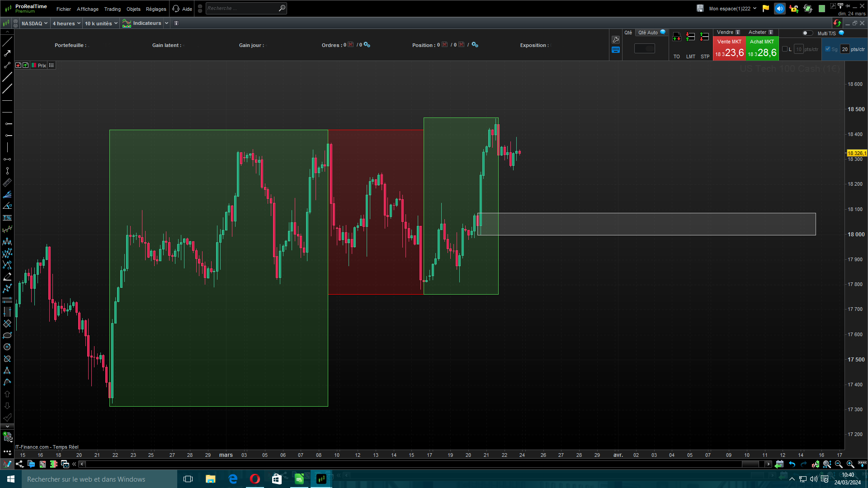This screenshot has height=488, width=868.
Task: Click the Indicateurs chart icon
Action: tap(127, 23)
